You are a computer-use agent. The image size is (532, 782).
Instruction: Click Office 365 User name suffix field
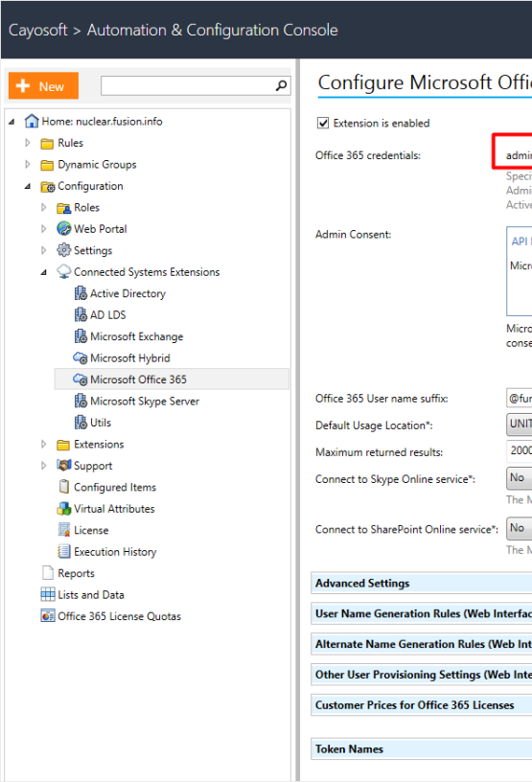[x=519, y=398]
